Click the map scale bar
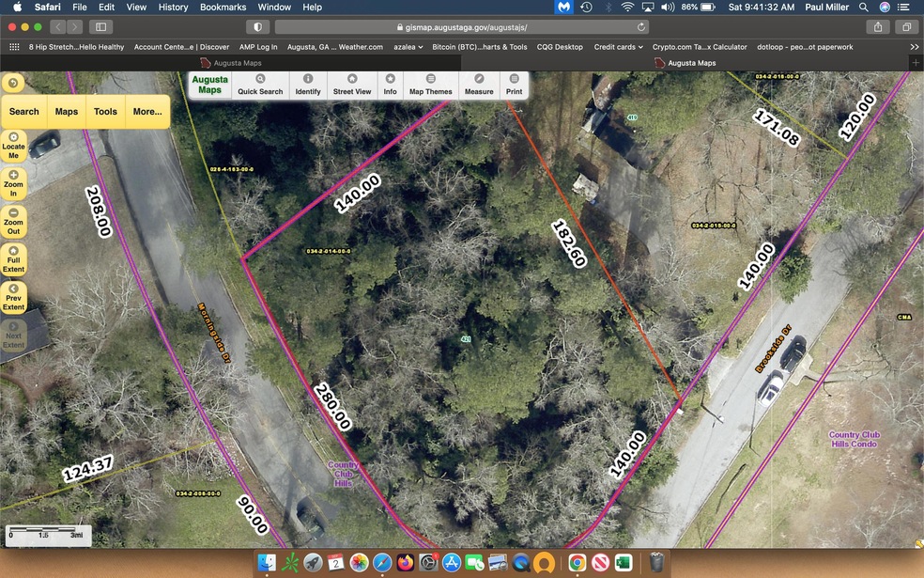Viewport: 924px width, 578px height. [48, 535]
